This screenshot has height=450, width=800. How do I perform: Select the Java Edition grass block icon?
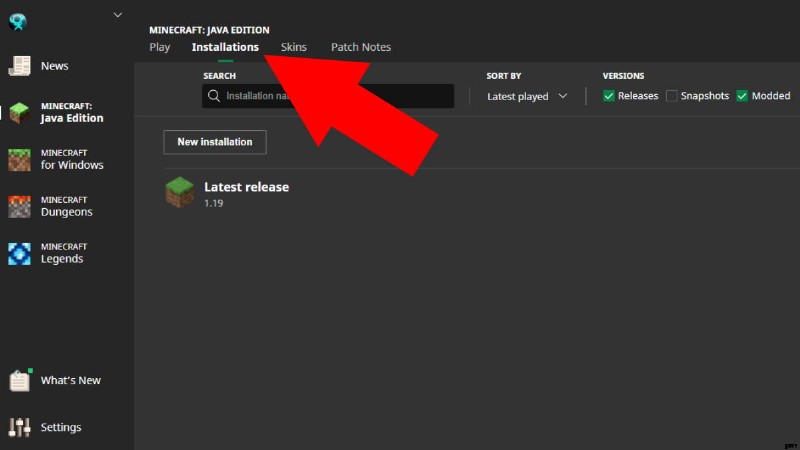19,113
